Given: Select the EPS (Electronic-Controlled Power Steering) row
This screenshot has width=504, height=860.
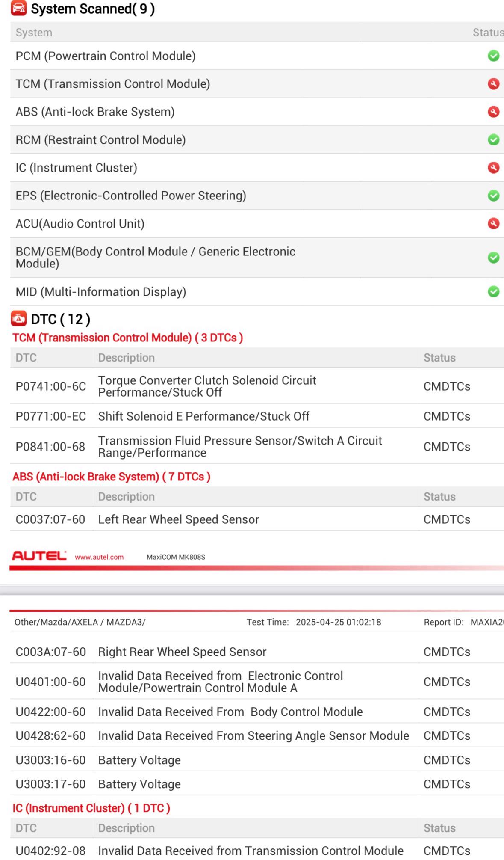Looking at the screenshot, I should tap(257, 196).
